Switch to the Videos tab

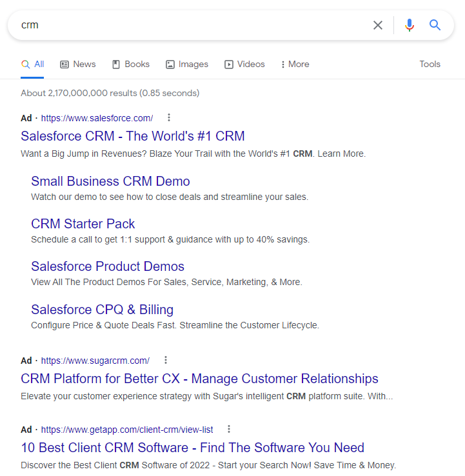coord(244,64)
